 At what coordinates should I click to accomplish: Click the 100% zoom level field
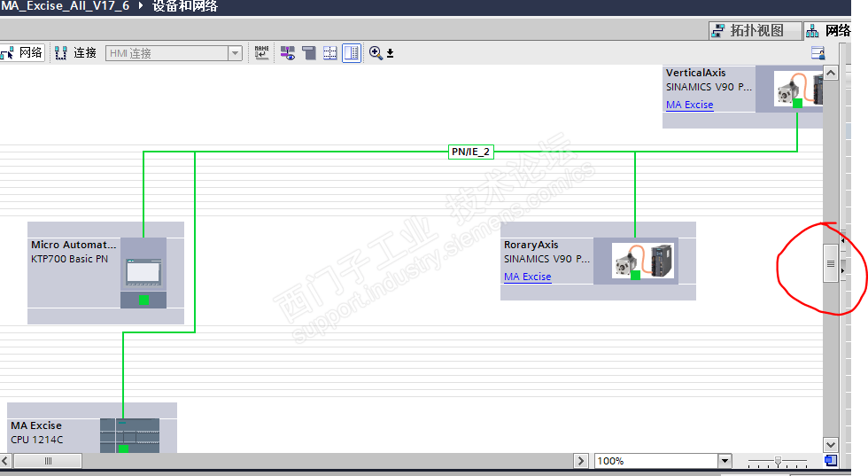(x=655, y=461)
